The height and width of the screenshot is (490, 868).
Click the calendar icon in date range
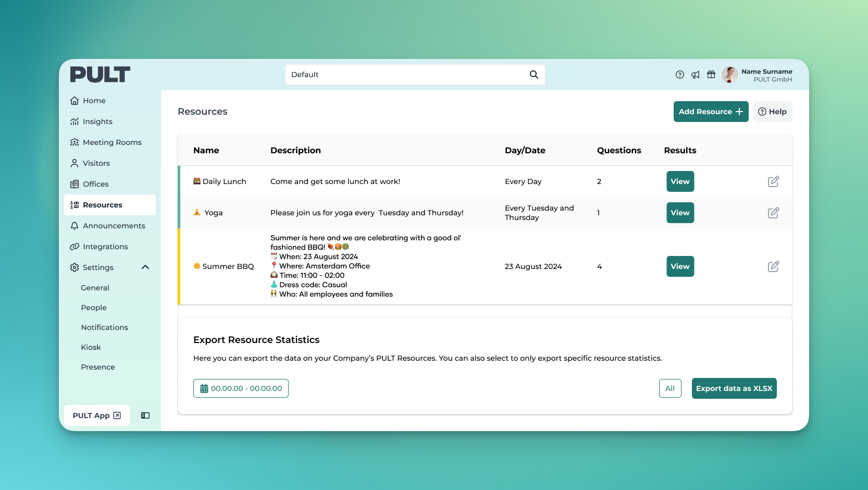pyautogui.click(x=204, y=388)
